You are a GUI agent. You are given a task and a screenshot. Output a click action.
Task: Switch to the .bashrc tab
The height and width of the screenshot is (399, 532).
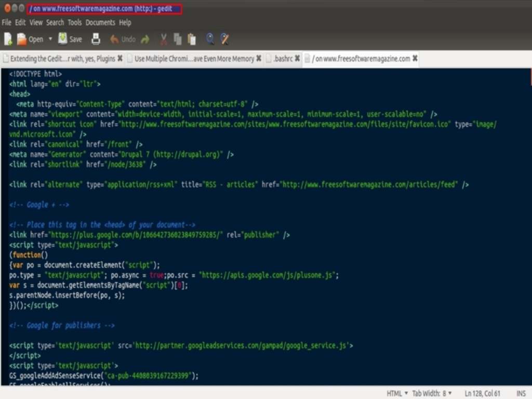click(283, 59)
